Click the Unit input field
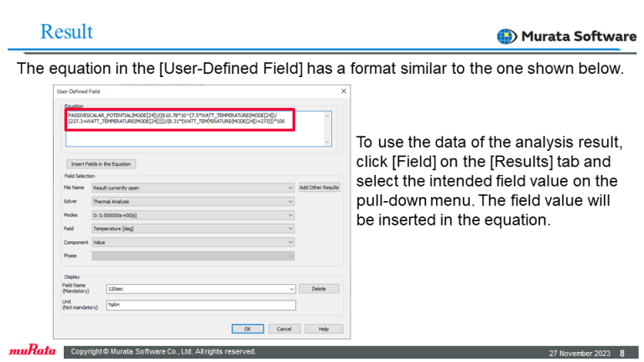 [x=200, y=306]
